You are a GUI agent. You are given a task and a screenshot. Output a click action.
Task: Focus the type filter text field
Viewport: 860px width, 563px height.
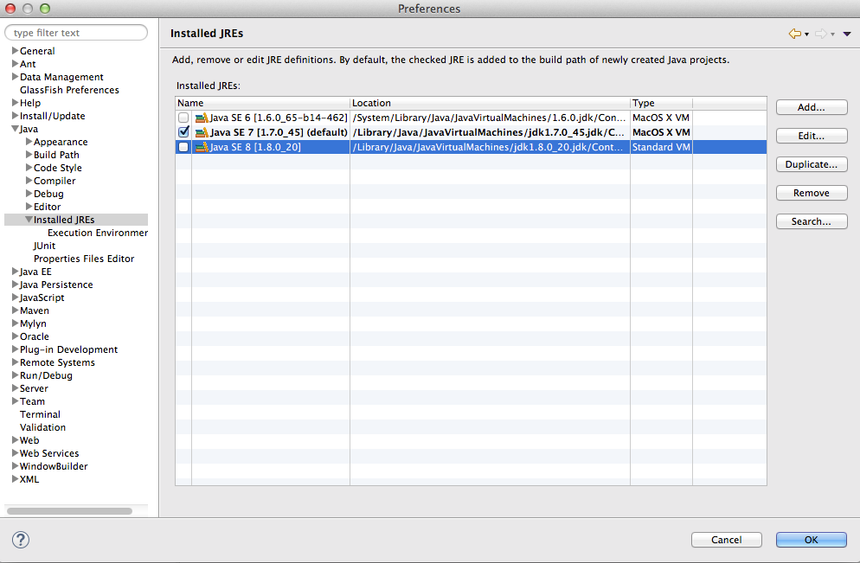coord(78,33)
